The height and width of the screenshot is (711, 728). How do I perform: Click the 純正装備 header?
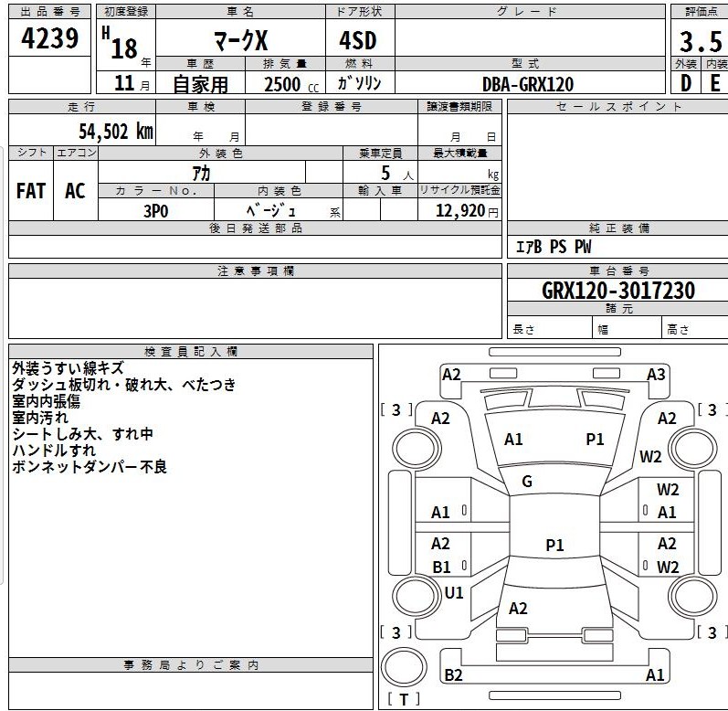pos(619,228)
